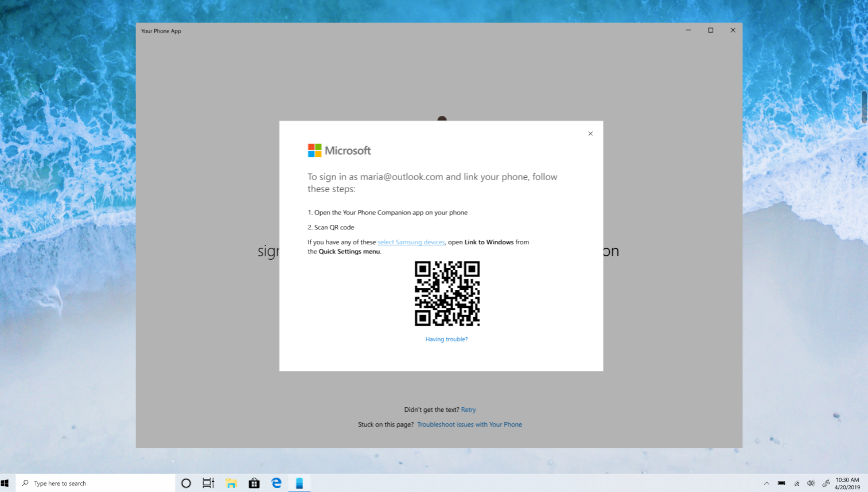Click the QR code image
This screenshot has width=868, height=492.
point(447,294)
